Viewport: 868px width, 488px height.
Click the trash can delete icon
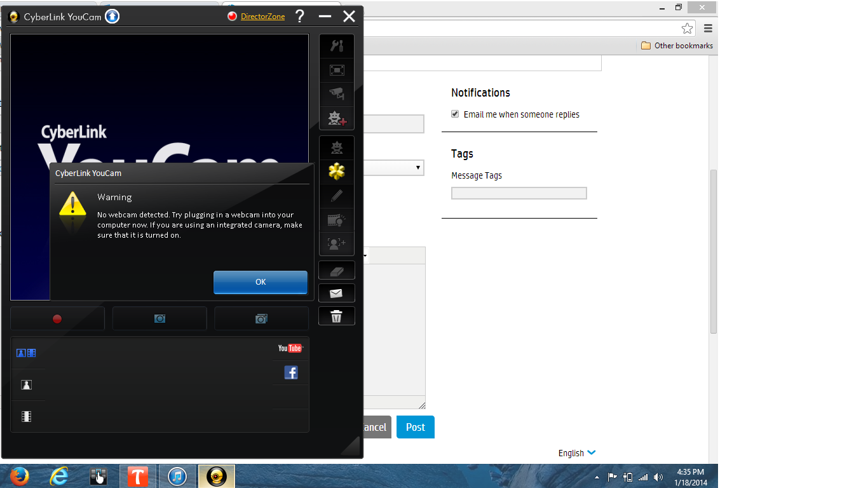pos(336,316)
